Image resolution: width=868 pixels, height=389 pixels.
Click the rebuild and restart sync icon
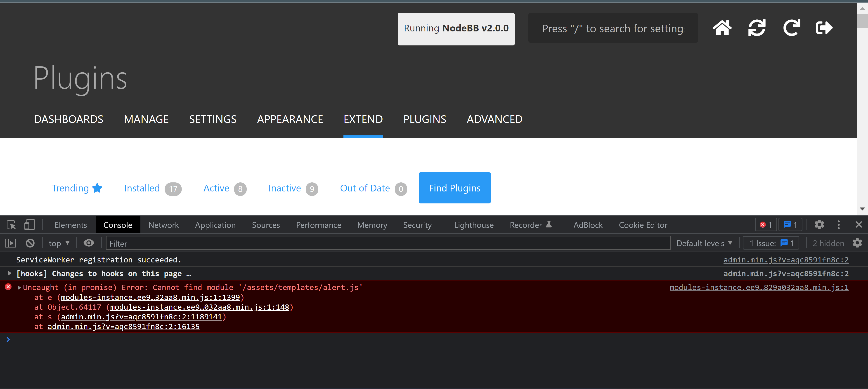757,28
